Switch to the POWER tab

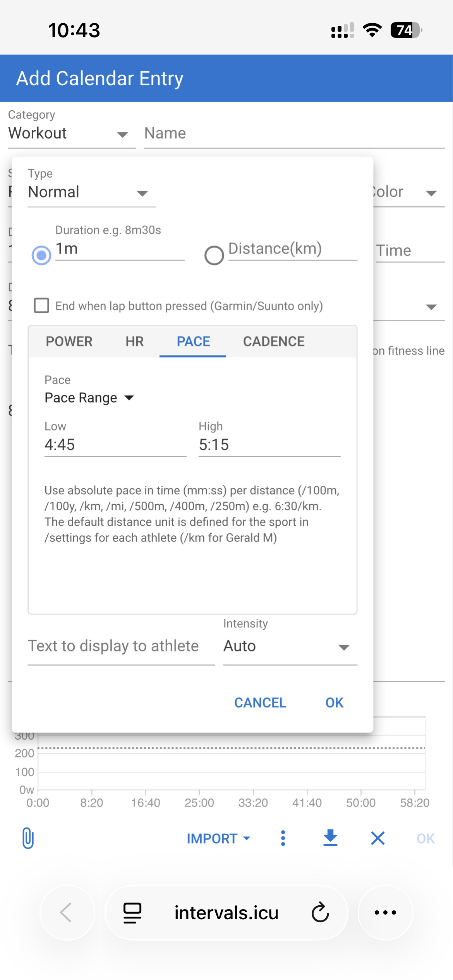[69, 341]
